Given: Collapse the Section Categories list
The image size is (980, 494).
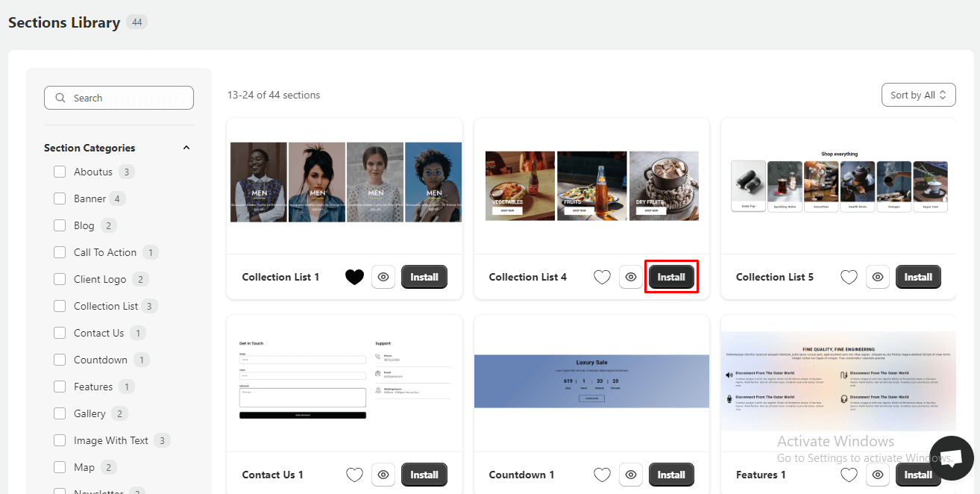Looking at the screenshot, I should [186, 148].
